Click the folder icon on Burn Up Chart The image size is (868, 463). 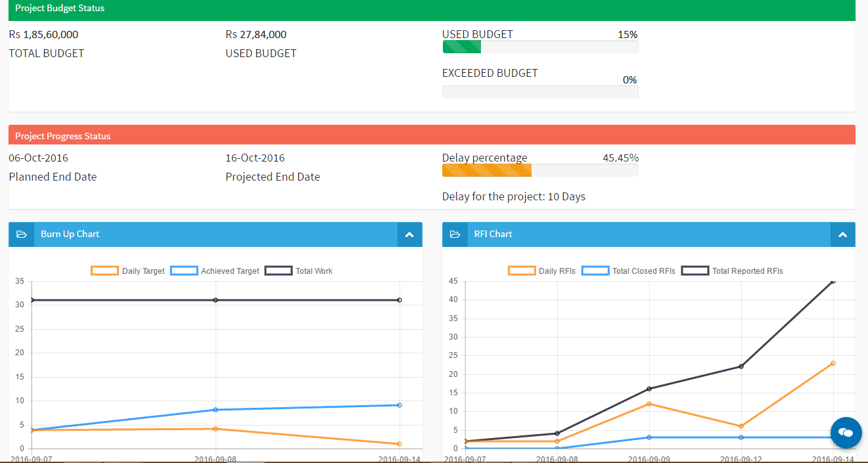coord(21,234)
